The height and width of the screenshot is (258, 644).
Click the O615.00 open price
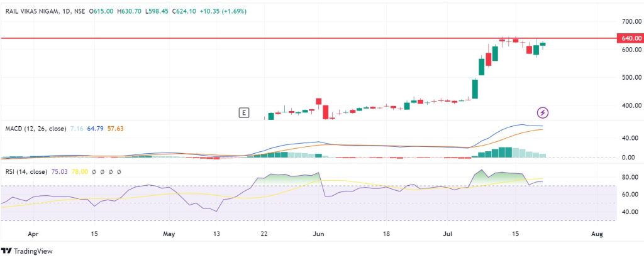[x=101, y=12]
